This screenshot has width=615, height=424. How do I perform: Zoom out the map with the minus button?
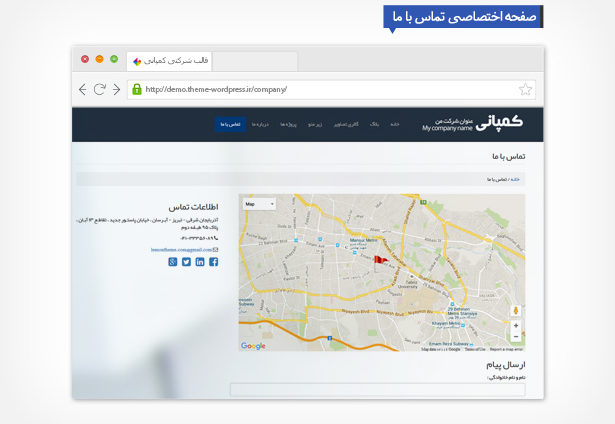515,337
